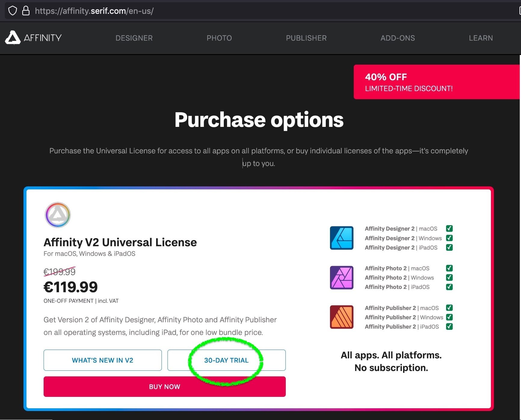Click the Affinity Publisher 2 app icon

342,317
